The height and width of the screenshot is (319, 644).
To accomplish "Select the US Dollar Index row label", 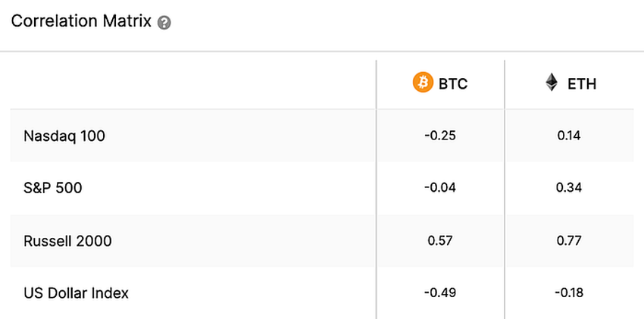I will click(x=76, y=293).
